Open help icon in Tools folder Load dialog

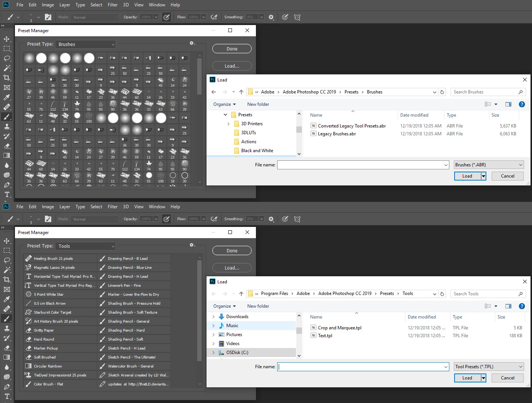pyautogui.click(x=522, y=306)
